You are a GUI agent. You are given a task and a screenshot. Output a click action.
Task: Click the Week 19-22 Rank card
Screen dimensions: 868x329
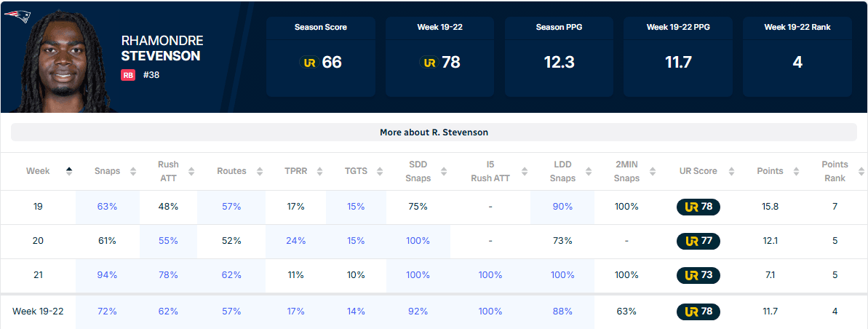[x=797, y=57]
